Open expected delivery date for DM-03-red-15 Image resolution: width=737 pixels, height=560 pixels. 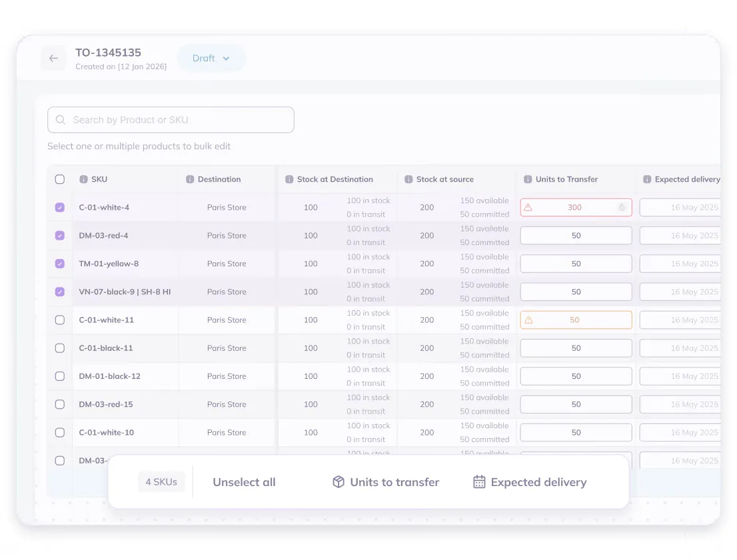click(x=680, y=404)
